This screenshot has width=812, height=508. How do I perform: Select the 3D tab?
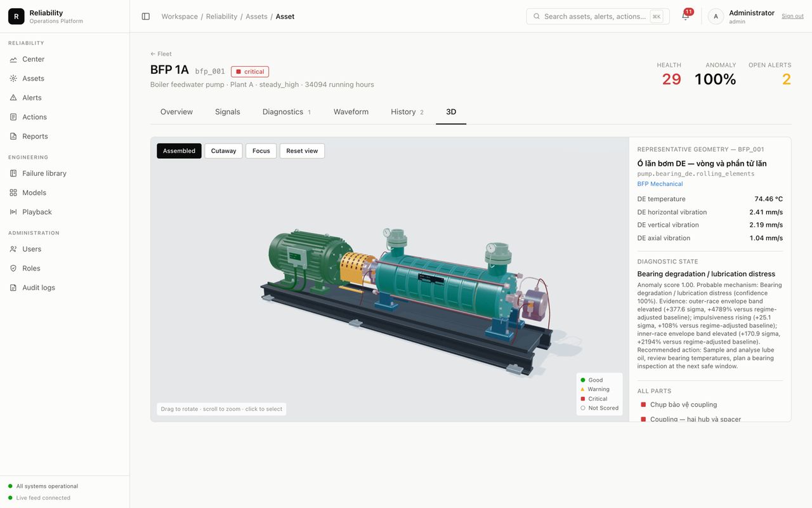pyautogui.click(x=451, y=112)
